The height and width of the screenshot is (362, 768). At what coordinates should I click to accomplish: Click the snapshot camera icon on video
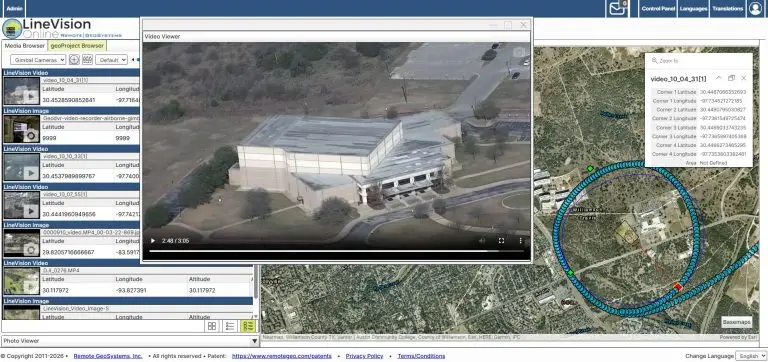(x=519, y=51)
